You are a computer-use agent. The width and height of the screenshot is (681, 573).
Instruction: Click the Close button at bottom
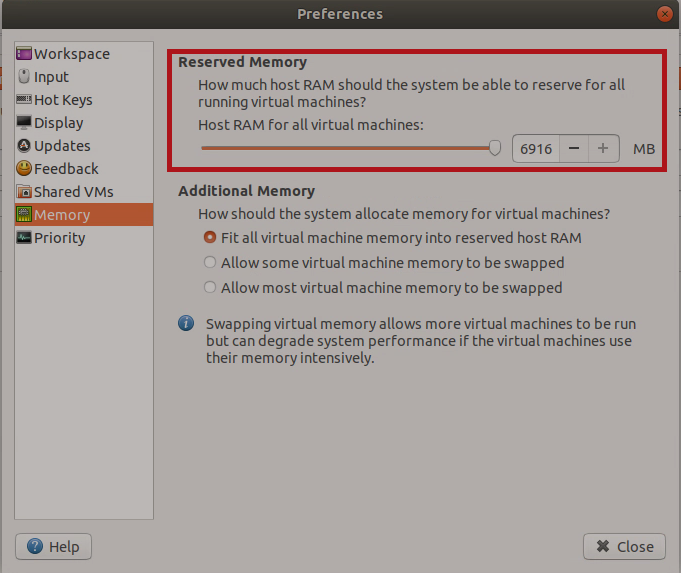(624, 547)
